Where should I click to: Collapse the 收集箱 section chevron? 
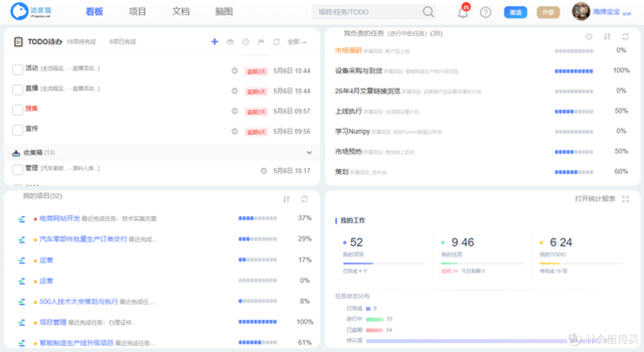309,152
